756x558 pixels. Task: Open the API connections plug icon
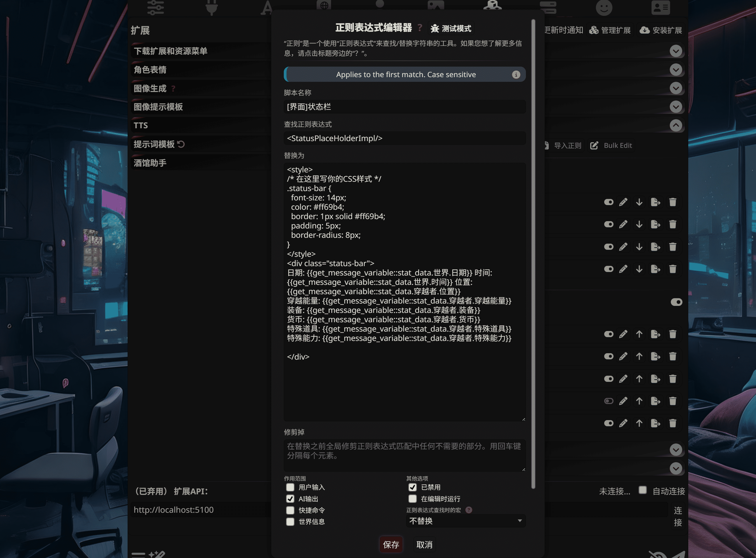click(x=212, y=7)
